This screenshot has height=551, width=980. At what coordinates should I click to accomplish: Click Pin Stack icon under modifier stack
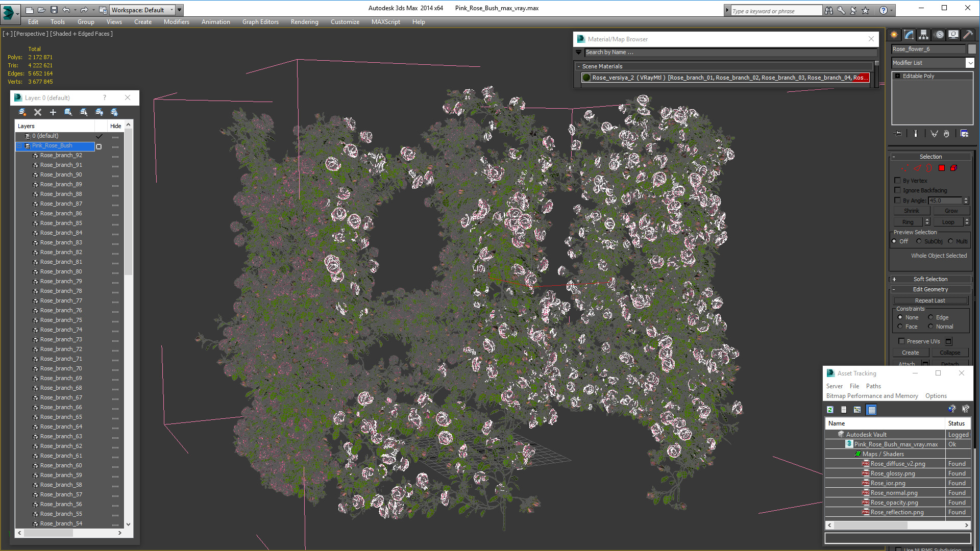pyautogui.click(x=898, y=134)
